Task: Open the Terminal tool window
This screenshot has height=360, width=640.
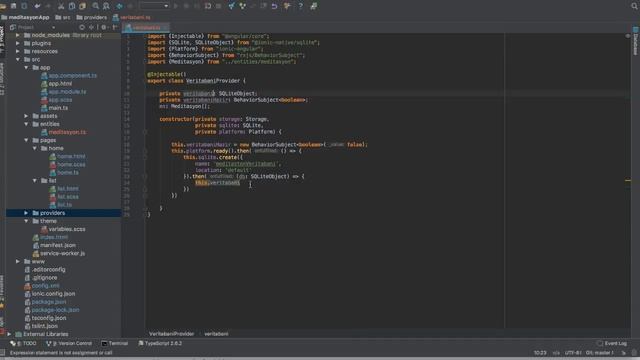Action: click(x=115, y=344)
